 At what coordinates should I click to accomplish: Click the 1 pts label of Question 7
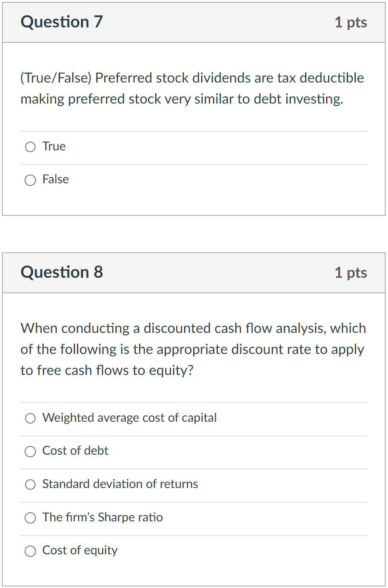tap(351, 23)
